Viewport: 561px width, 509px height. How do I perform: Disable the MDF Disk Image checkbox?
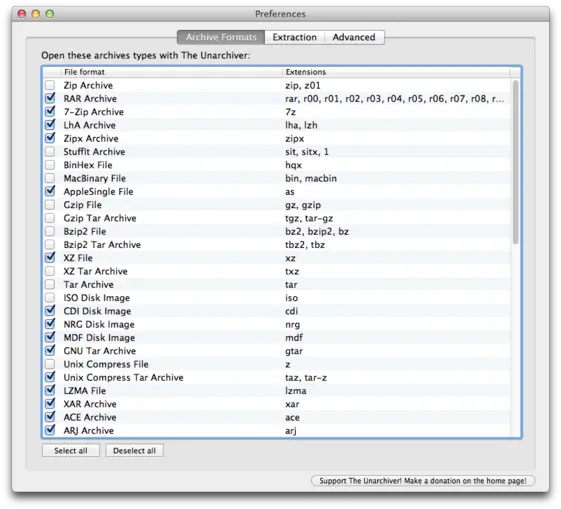click(x=50, y=337)
